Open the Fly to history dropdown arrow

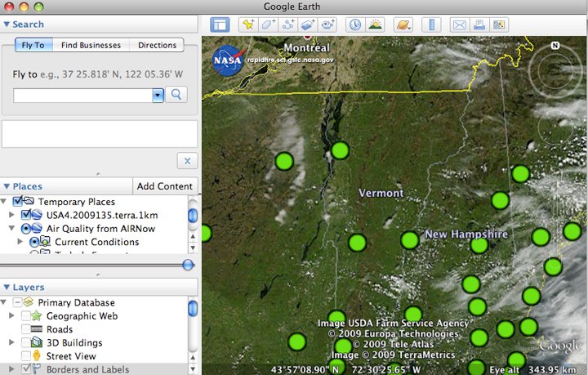[158, 96]
